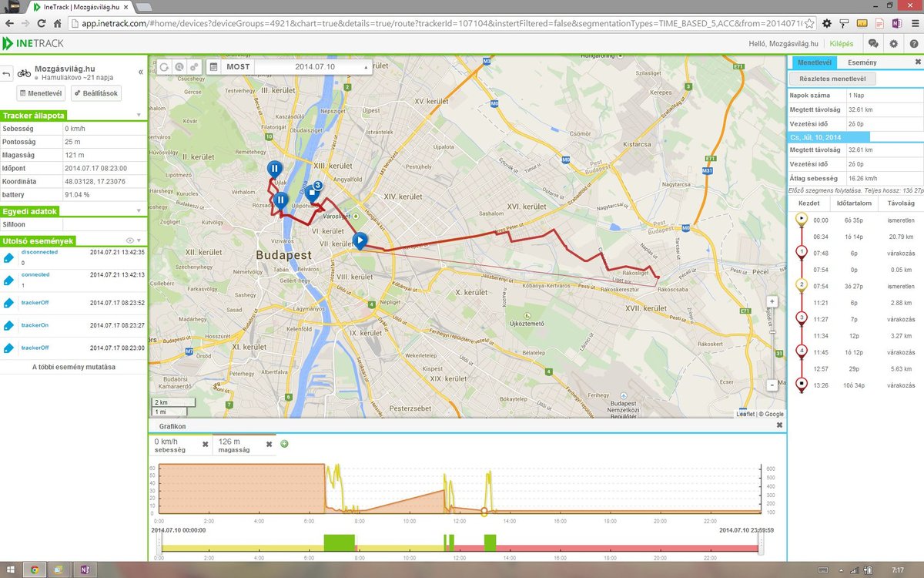Open the trackerOn event entry

pyautogui.click(x=73, y=325)
